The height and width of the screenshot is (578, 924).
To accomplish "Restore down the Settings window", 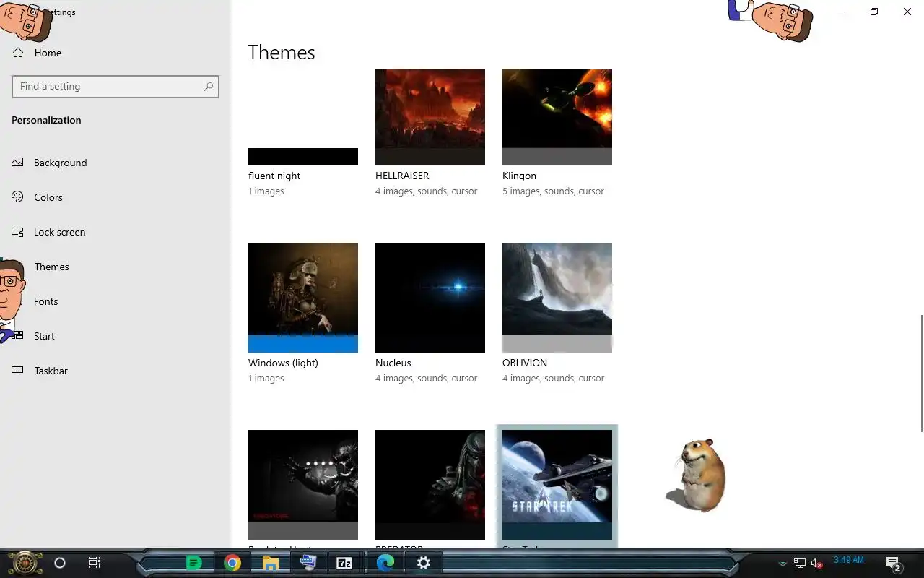I will click(874, 12).
